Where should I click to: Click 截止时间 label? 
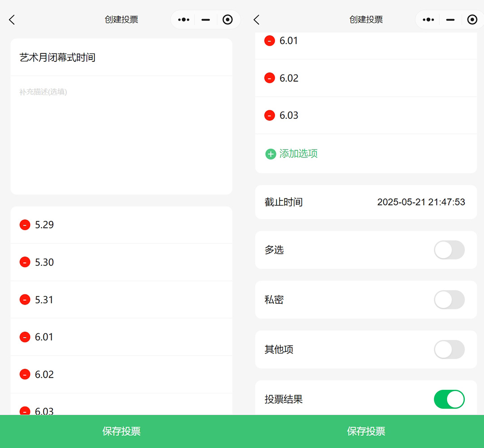pos(283,202)
